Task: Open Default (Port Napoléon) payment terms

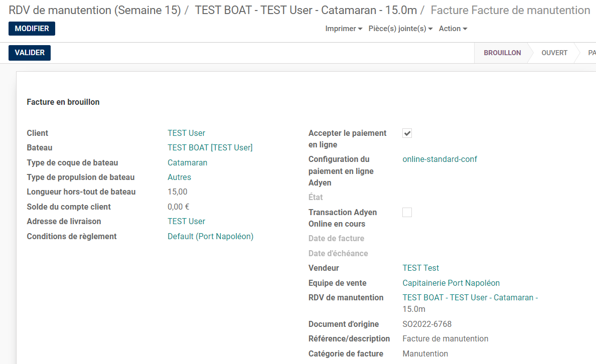Action: [x=210, y=236]
